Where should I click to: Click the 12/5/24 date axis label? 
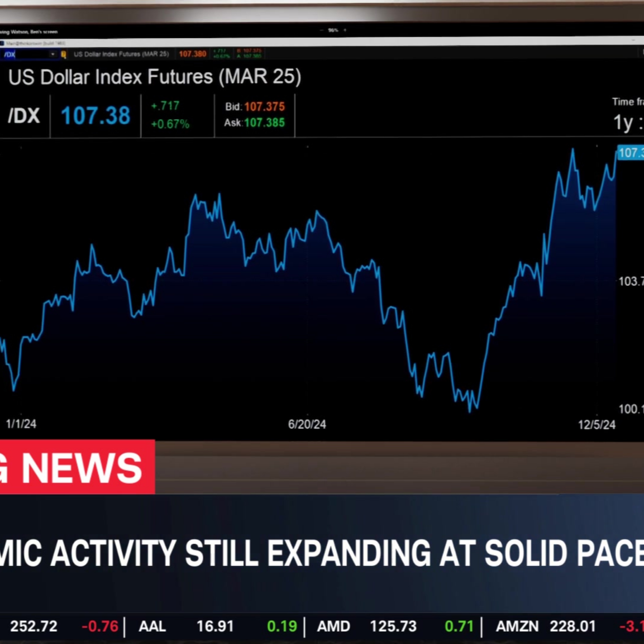click(596, 425)
